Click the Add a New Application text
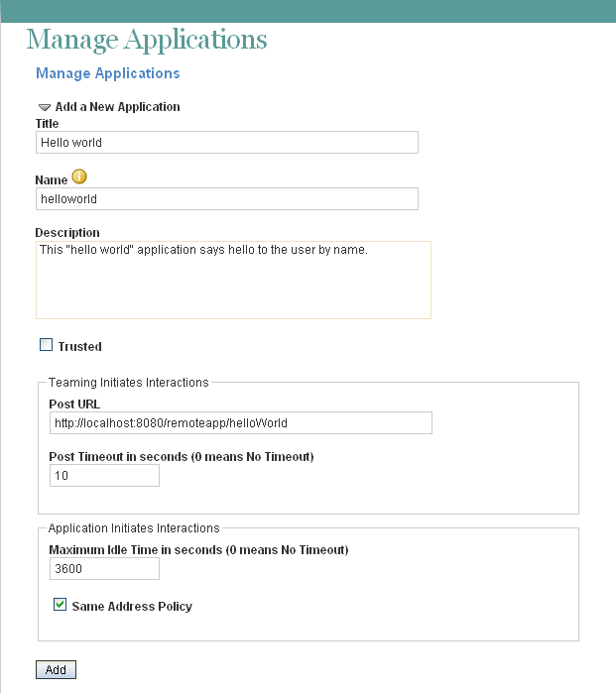The width and height of the screenshot is (616, 693). pos(117,107)
